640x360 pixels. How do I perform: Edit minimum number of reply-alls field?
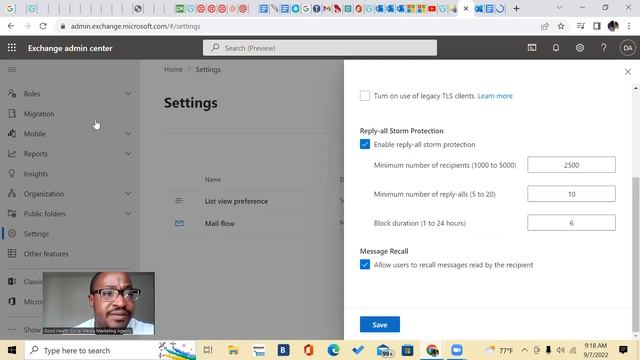571,194
